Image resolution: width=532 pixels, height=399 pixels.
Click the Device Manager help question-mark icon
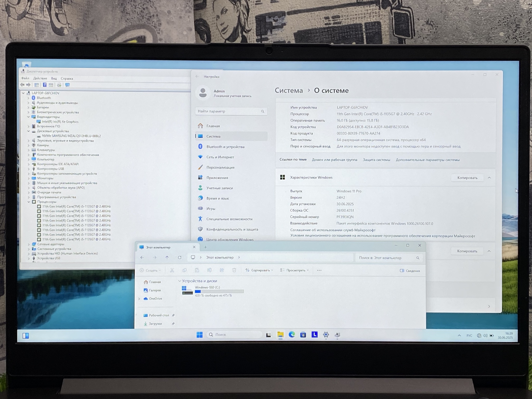45,85
